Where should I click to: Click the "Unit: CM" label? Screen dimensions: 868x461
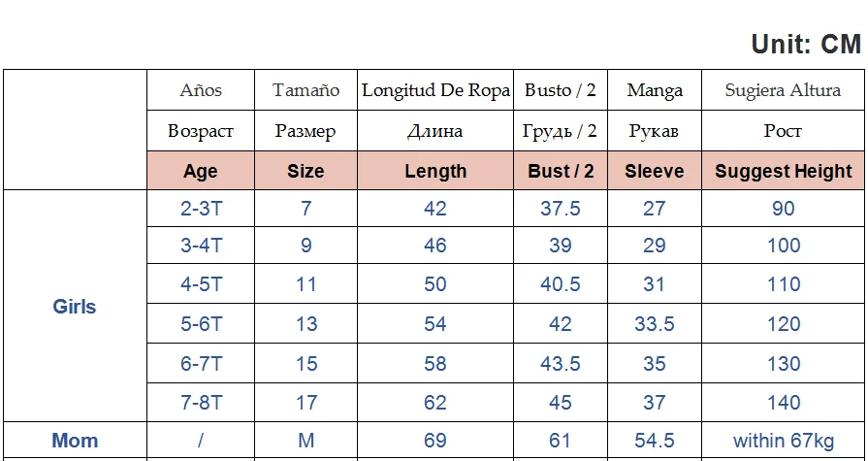pyautogui.click(x=805, y=44)
